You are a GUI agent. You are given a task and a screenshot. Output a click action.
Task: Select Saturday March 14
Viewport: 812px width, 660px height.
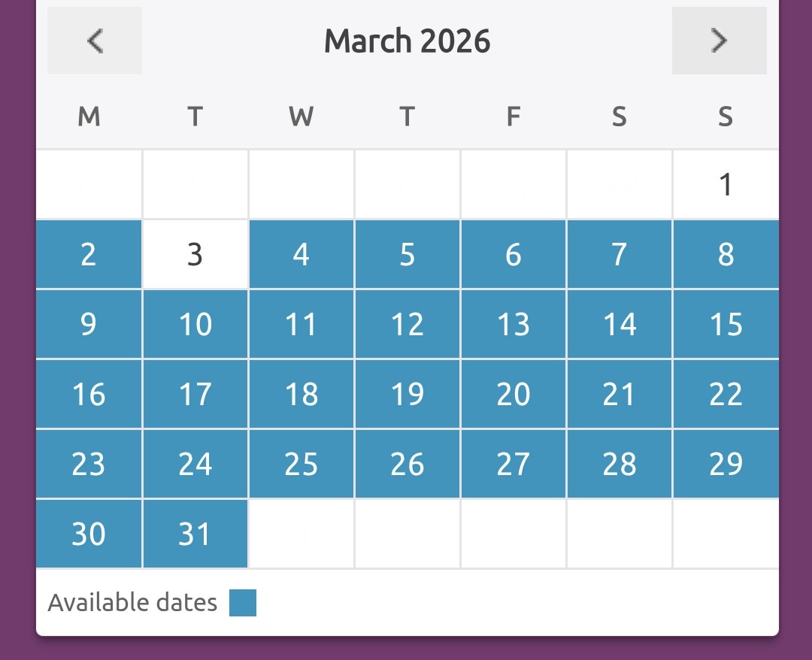pyautogui.click(x=620, y=325)
